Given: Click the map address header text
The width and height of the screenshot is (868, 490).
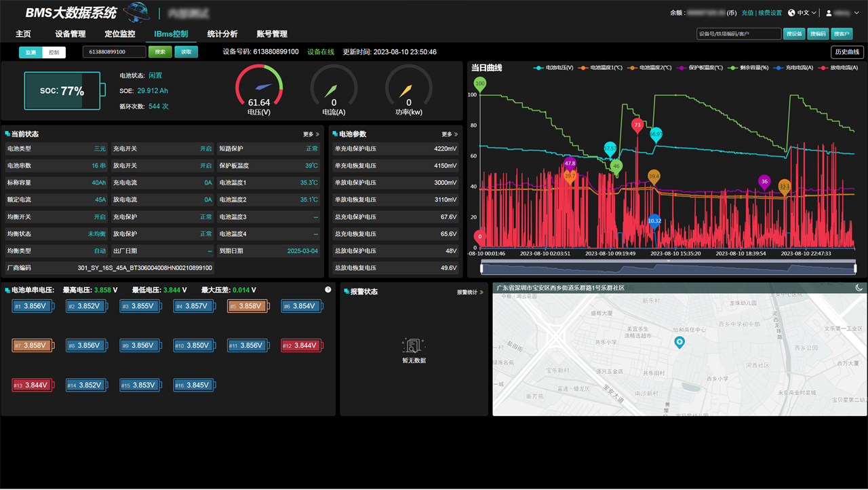Looking at the screenshot, I should [x=560, y=288].
